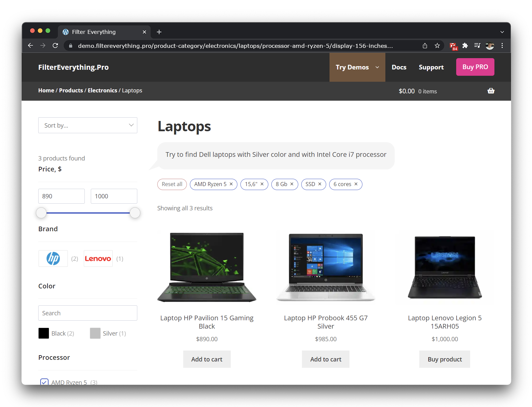Reload the page with the refresh icon
The height and width of the screenshot is (407, 532).
click(55, 46)
